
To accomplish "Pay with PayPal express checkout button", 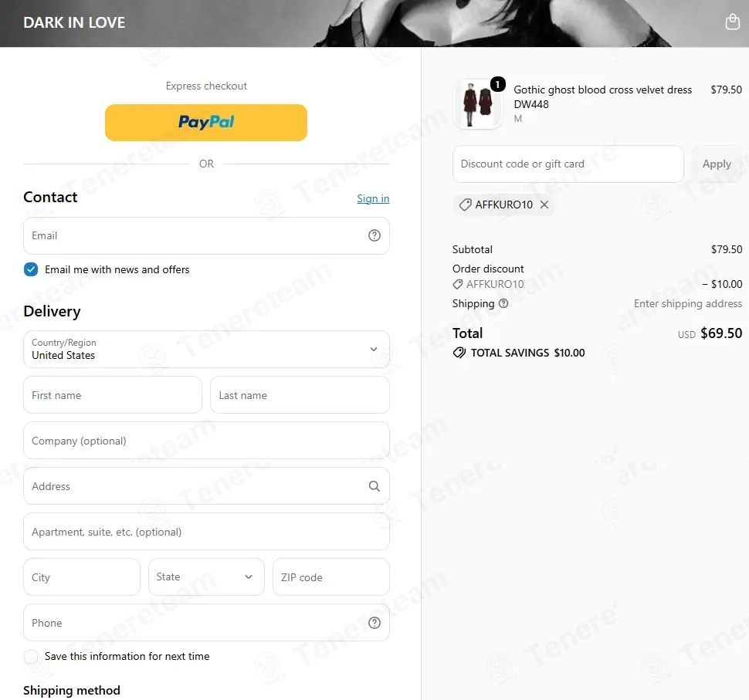I will click(x=206, y=123).
